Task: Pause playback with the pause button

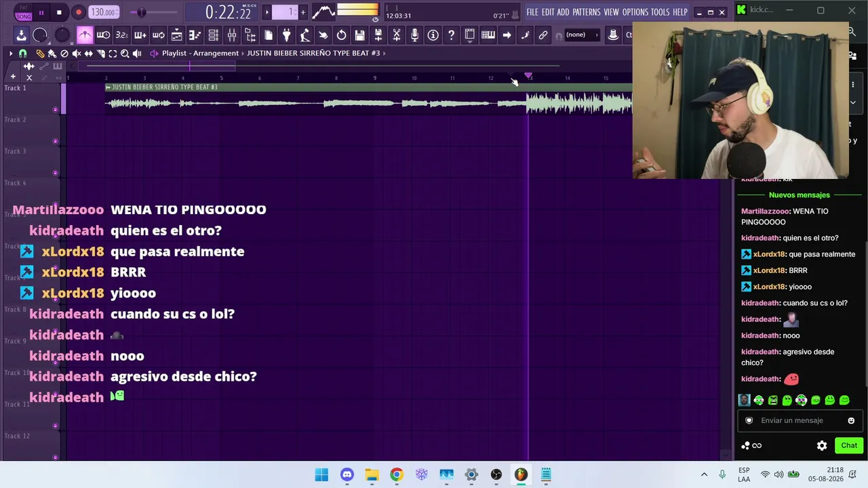Action: click(x=41, y=12)
